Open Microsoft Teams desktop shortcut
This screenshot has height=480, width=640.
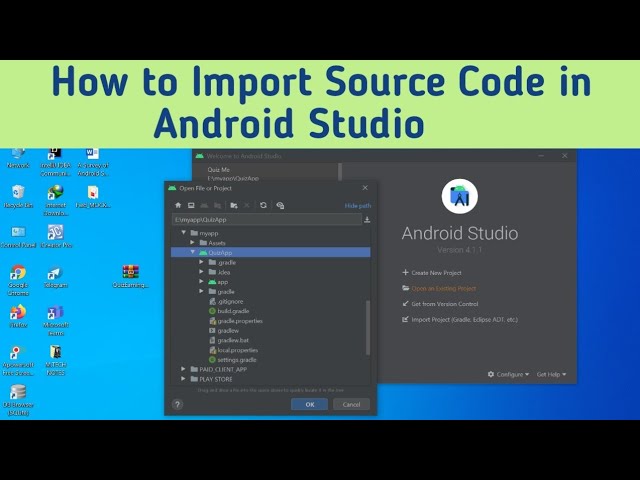click(x=56, y=320)
